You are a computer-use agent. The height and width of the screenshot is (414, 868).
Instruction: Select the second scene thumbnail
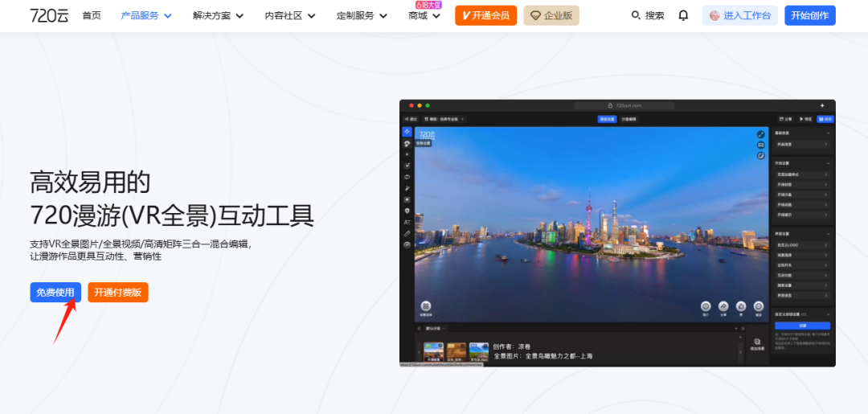pyautogui.click(x=457, y=352)
